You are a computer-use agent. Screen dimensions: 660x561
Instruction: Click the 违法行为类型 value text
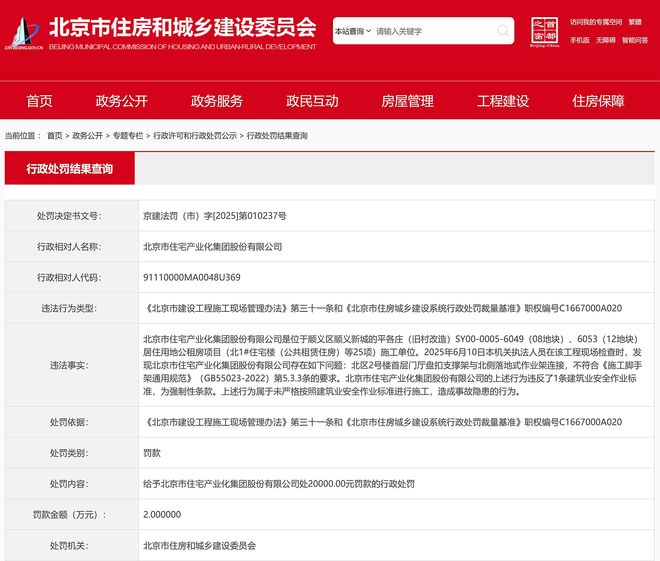(x=383, y=308)
